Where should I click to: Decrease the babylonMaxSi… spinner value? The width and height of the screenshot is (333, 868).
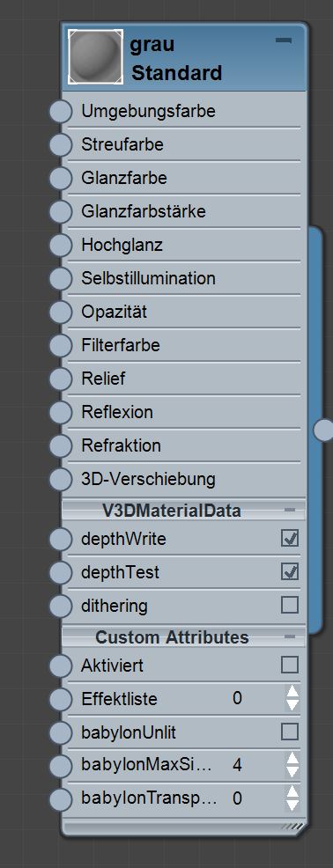point(292,772)
